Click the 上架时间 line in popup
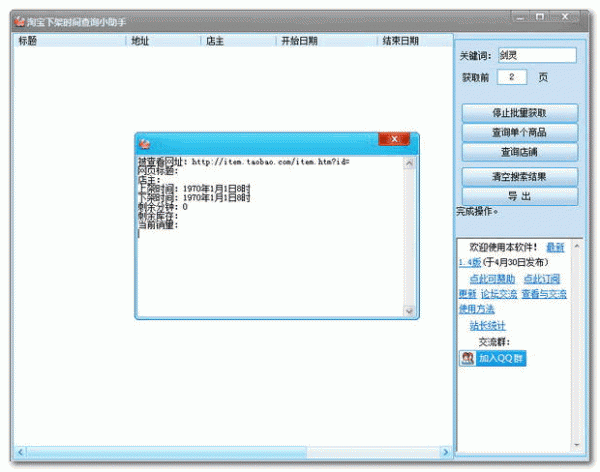This screenshot has height=472, width=600. coord(194,189)
